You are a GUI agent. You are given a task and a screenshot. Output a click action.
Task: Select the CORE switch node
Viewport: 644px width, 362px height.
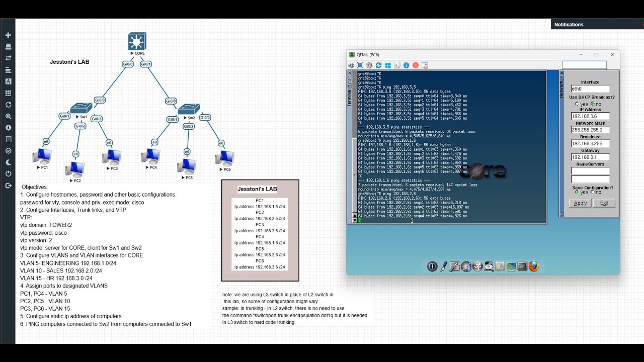[x=137, y=41]
